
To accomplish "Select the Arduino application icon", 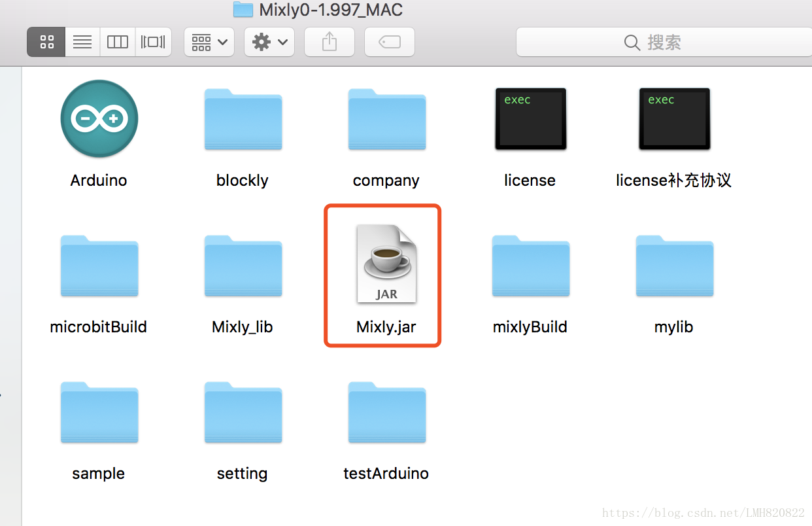I will (x=99, y=119).
